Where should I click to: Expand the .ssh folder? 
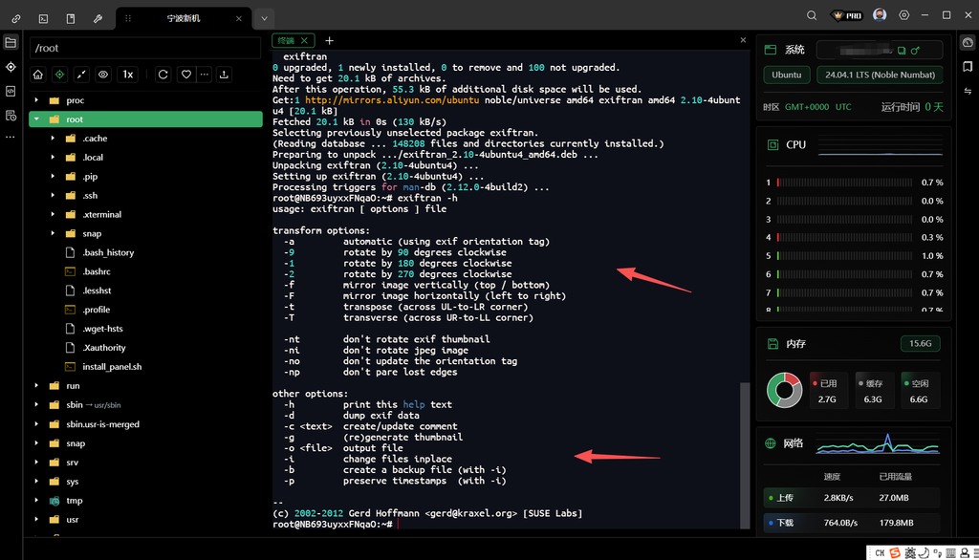53,195
